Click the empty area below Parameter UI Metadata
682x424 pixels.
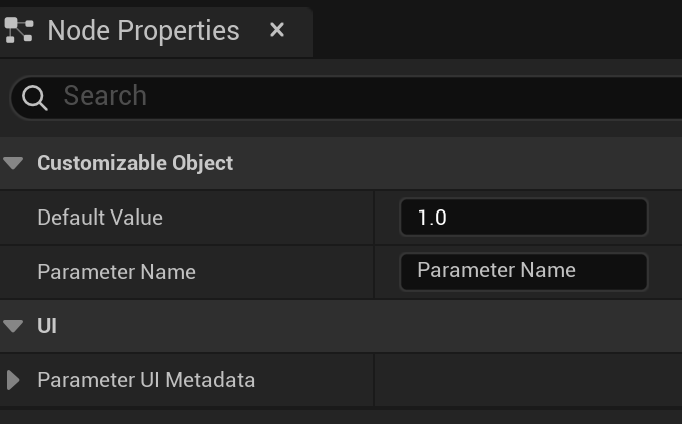(341, 417)
